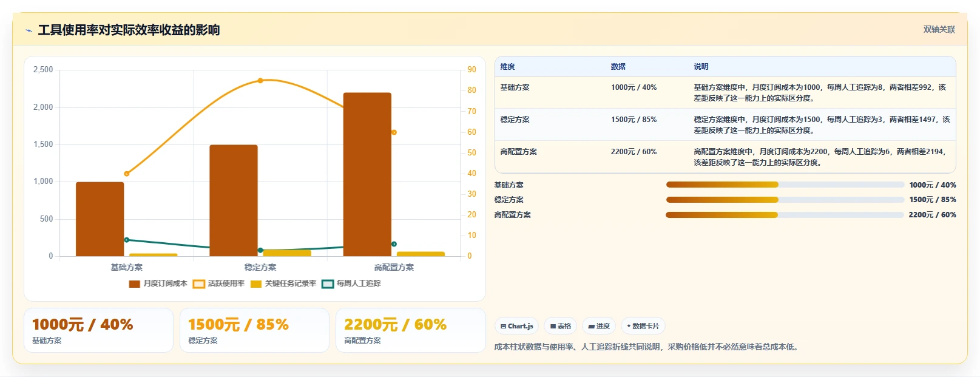Screen dimensions: 980x377
Task: Click the 1000元 / 40% value after the progress bar
Action: (933, 185)
